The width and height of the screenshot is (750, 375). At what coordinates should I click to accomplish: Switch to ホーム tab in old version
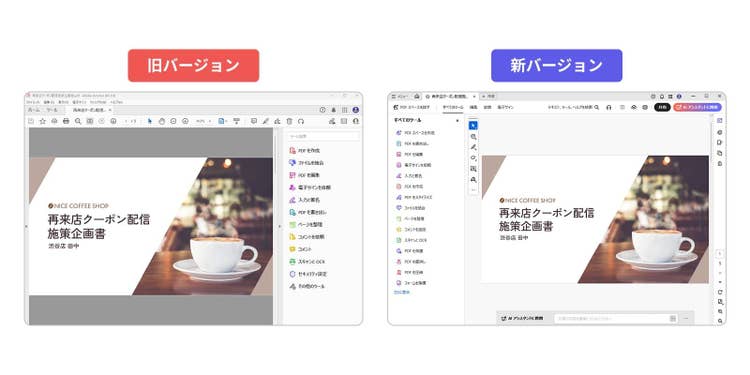pos(34,110)
